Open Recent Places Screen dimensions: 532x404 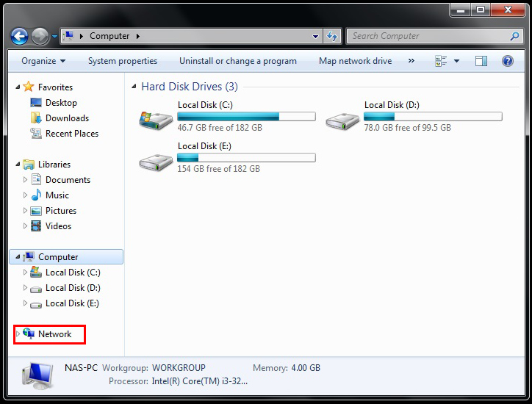click(72, 133)
